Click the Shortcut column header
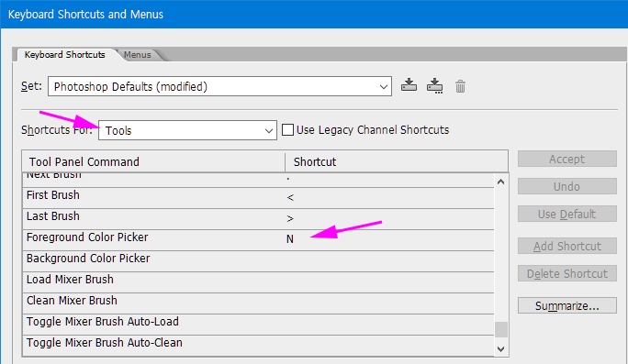Image resolution: width=628 pixels, height=364 pixels. pyautogui.click(x=397, y=161)
